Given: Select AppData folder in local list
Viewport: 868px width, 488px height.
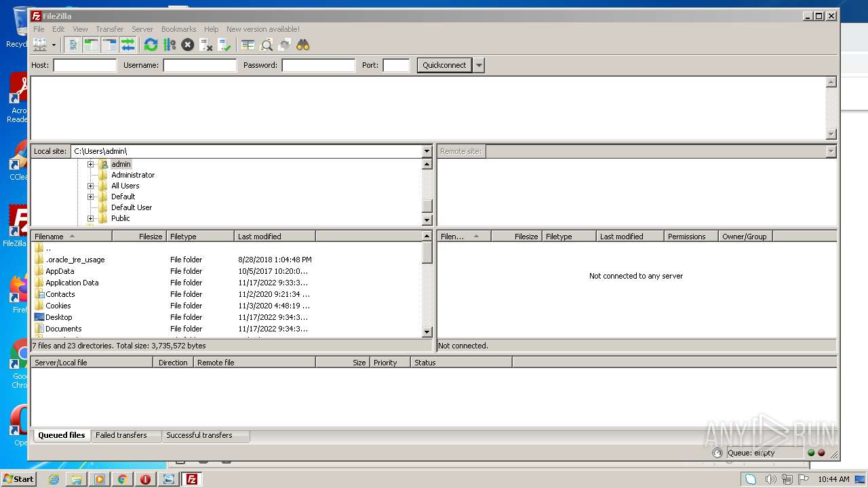Looking at the screenshot, I should pos(60,271).
